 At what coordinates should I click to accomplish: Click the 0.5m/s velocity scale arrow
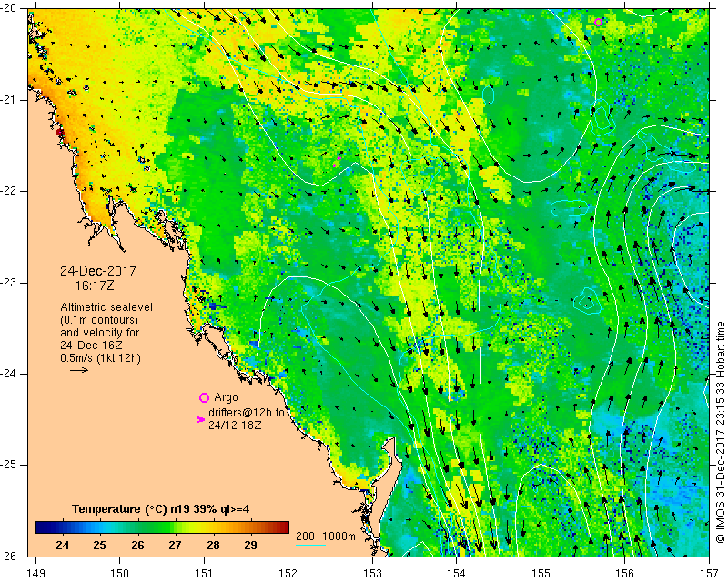click(79, 370)
